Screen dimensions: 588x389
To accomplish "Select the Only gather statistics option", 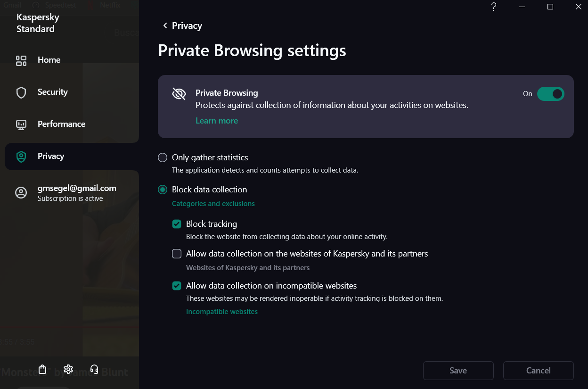I will click(163, 157).
